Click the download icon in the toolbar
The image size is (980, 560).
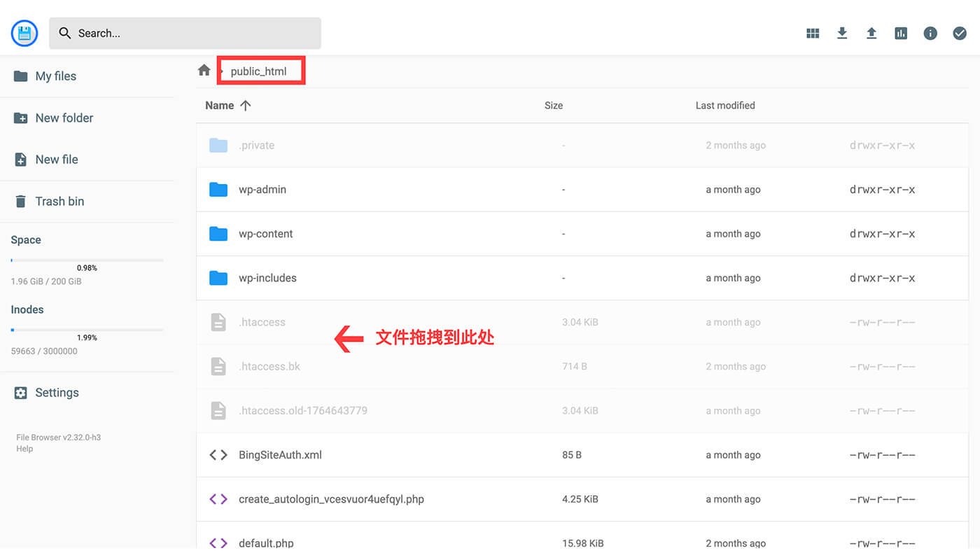click(842, 32)
